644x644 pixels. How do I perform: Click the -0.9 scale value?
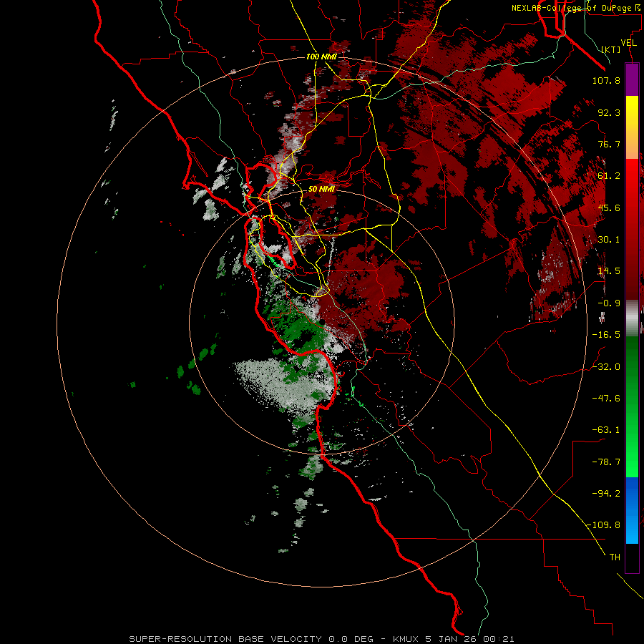click(609, 303)
